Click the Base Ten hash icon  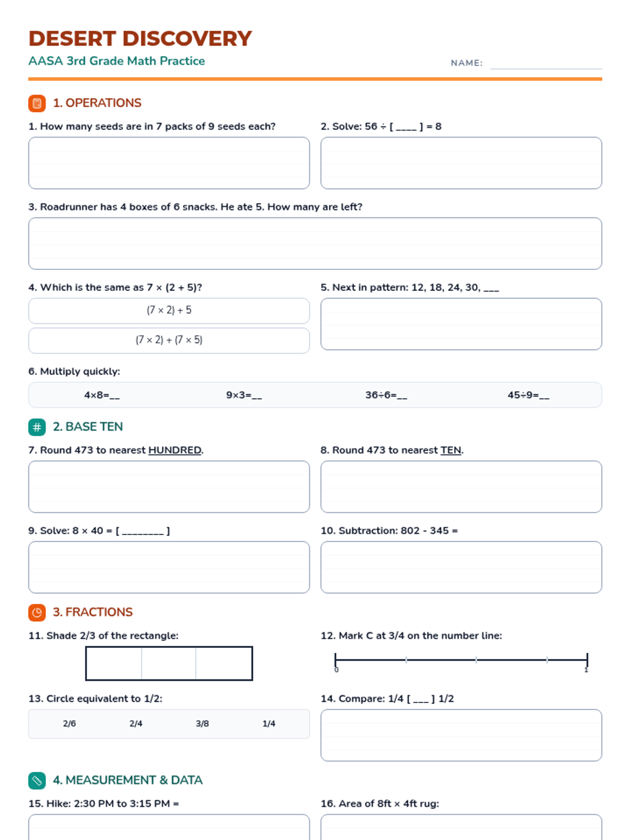point(37,427)
